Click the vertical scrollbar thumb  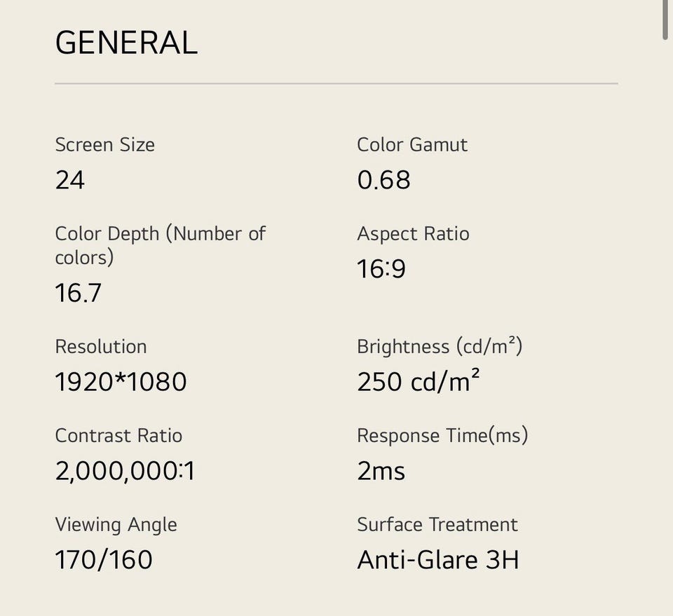pyautogui.click(x=665, y=20)
